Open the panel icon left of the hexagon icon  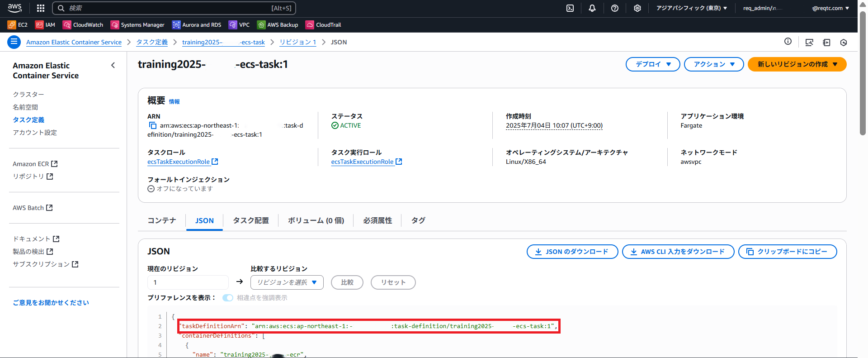826,42
